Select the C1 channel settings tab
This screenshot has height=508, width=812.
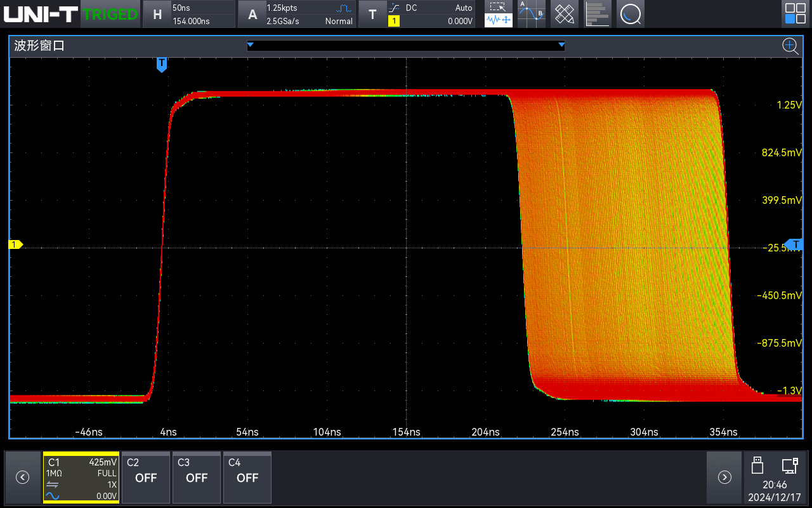[81, 477]
